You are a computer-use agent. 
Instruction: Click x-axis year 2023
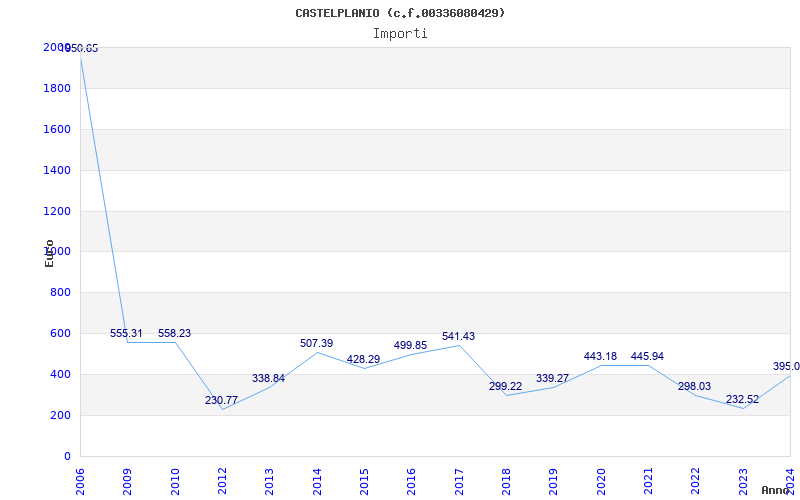click(743, 482)
